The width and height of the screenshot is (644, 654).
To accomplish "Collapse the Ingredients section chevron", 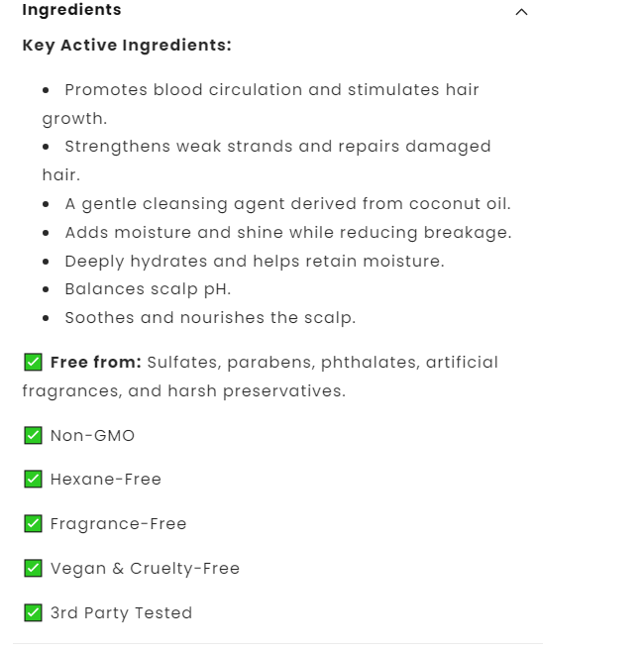I will pyautogui.click(x=522, y=12).
